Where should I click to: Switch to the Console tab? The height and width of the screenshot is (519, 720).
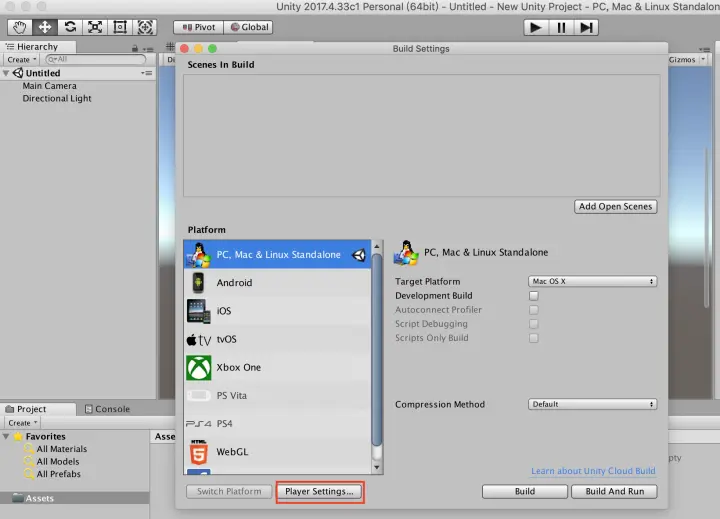coord(107,409)
